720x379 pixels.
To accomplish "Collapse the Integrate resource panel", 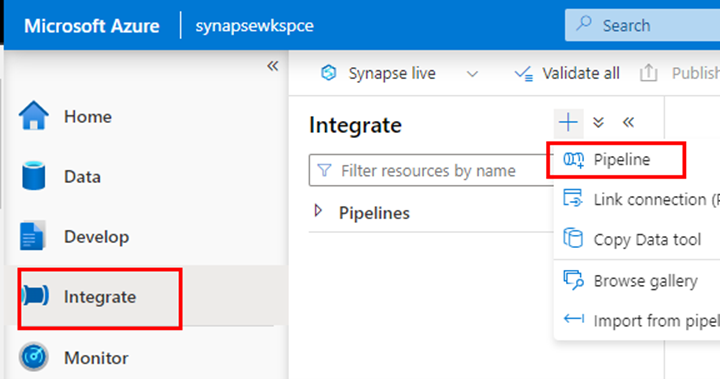I will pyautogui.click(x=628, y=122).
